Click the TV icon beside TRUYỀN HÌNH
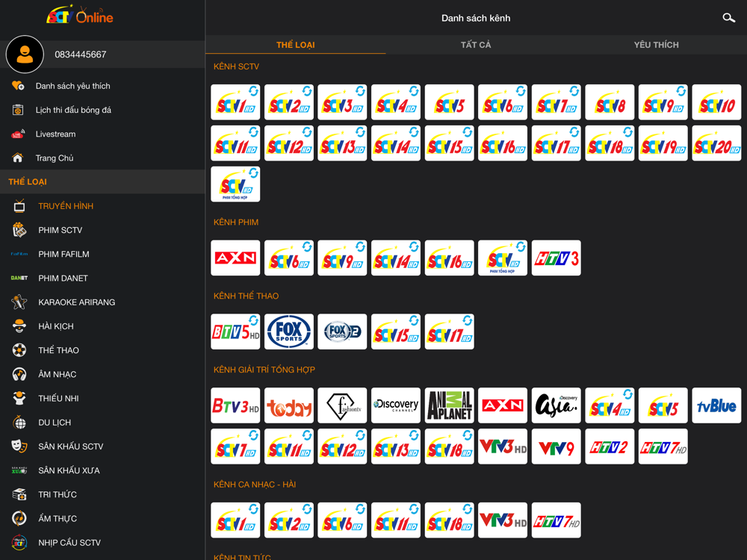The image size is (747, 560). pos(19,206)
